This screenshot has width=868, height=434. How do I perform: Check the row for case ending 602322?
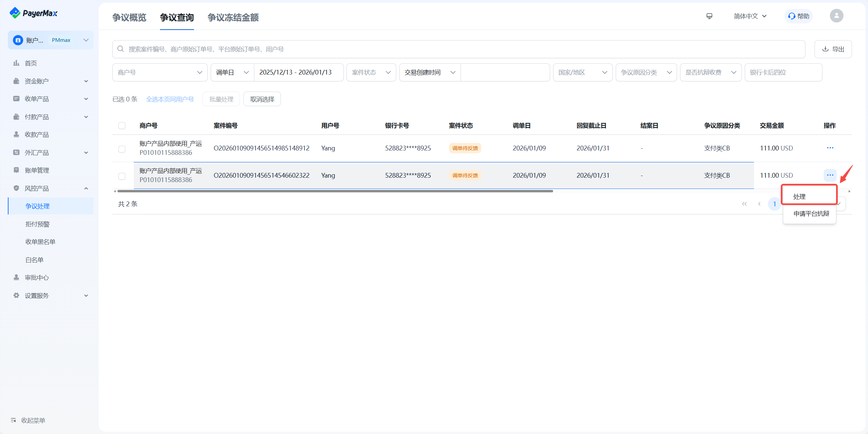click(122, 176)
